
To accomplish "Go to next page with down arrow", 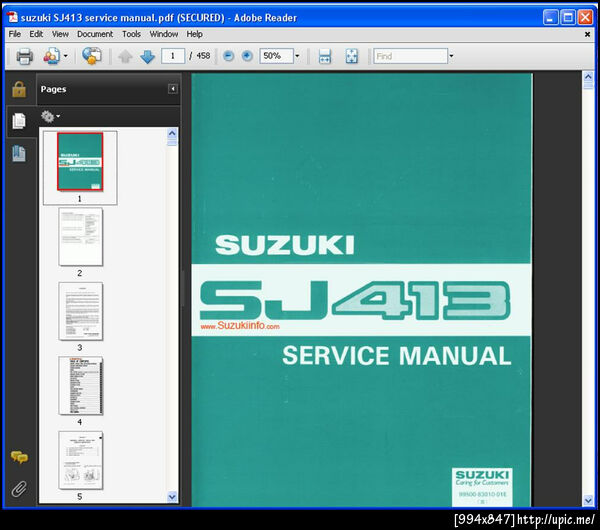I will click(x=147, y=57).
